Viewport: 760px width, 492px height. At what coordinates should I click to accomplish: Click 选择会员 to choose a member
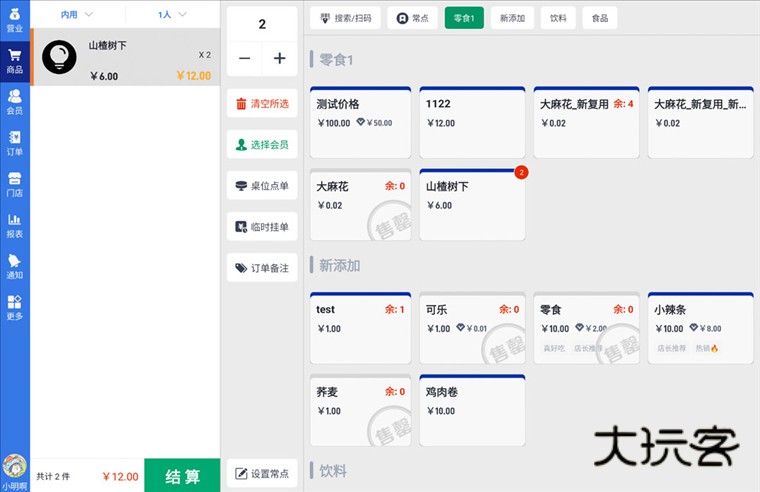[262, 144]
